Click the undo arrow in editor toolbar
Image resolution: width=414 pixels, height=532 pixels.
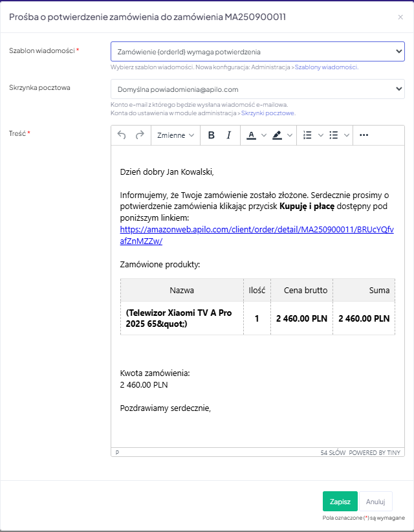click(122, 135)
